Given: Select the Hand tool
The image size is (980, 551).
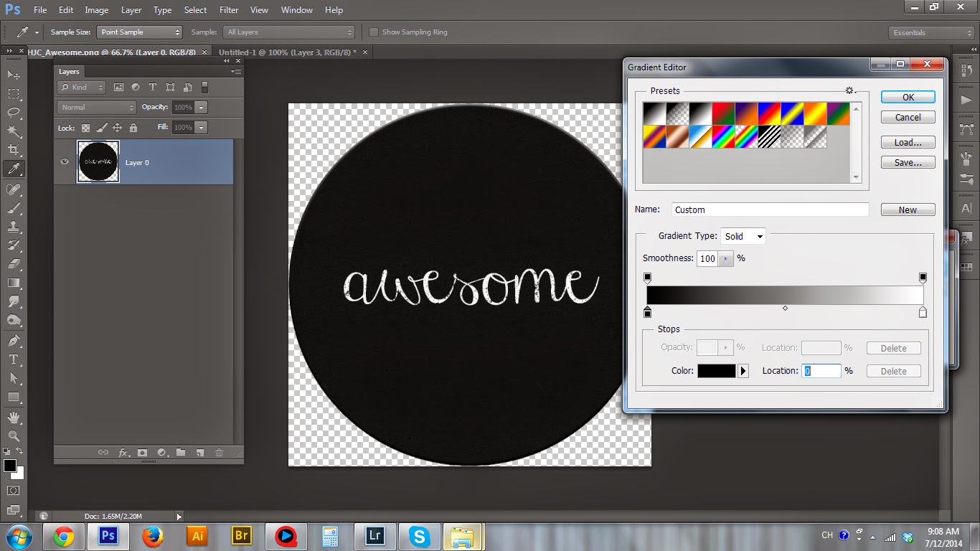Looking at the screenshot, I should (x=14, y=417).
